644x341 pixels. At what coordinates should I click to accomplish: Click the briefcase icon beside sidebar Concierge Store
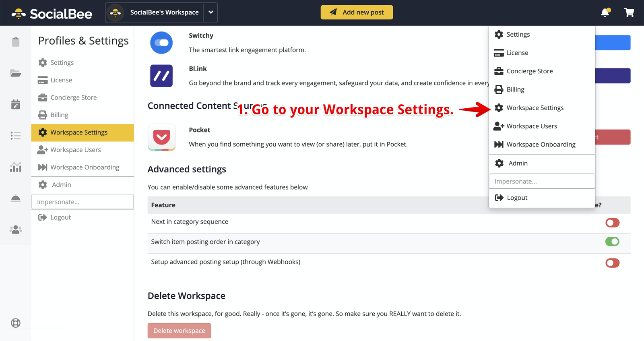(x=43, y=97)
